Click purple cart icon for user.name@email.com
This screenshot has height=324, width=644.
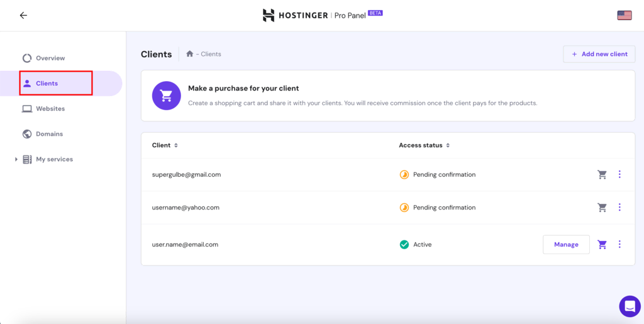pyautogui.click(x=602, y=244)
